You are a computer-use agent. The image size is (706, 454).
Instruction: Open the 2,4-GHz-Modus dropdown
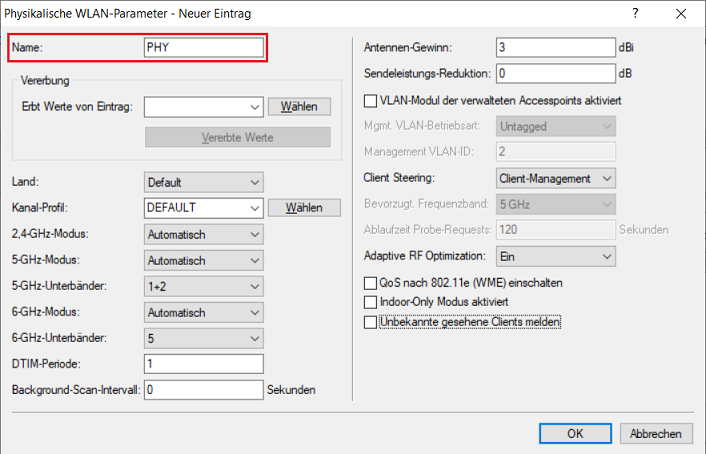(x=203, y=234)
